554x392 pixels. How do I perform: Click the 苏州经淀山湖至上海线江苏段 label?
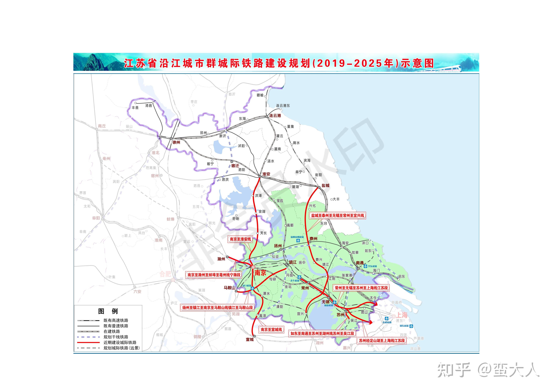382,341
